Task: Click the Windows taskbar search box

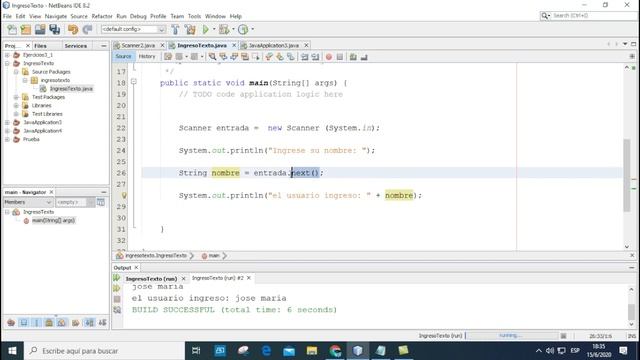Action: (104, 351)
